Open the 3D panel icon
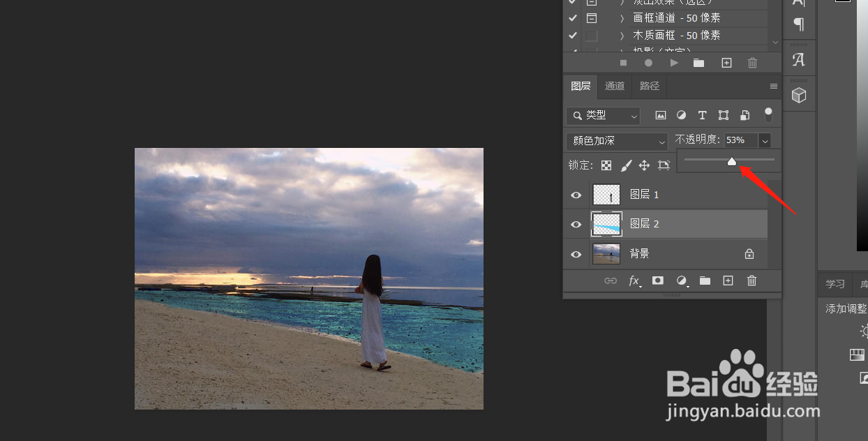 point(799,96)
